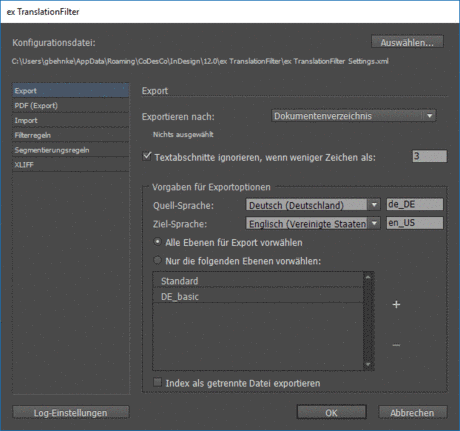This screenshot has height=431, width=460.
Task: Open the Exportieren nach dropdown
Action: (353, 116)
